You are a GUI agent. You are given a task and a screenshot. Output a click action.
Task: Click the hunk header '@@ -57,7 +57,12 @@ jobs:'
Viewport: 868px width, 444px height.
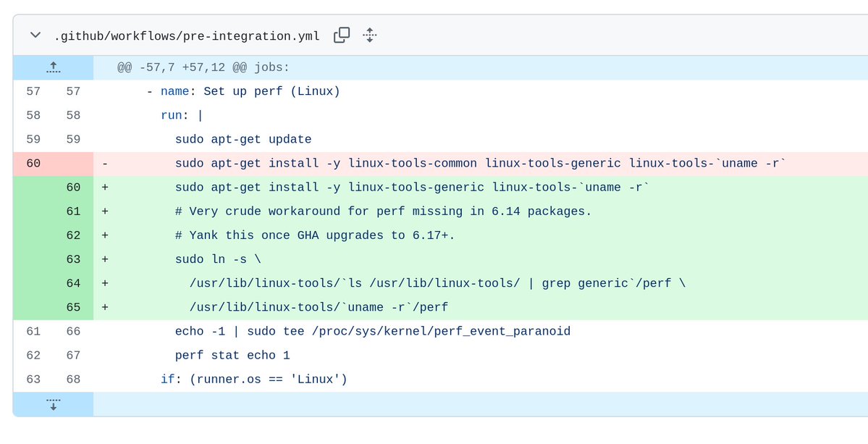(x=203, y=67)
